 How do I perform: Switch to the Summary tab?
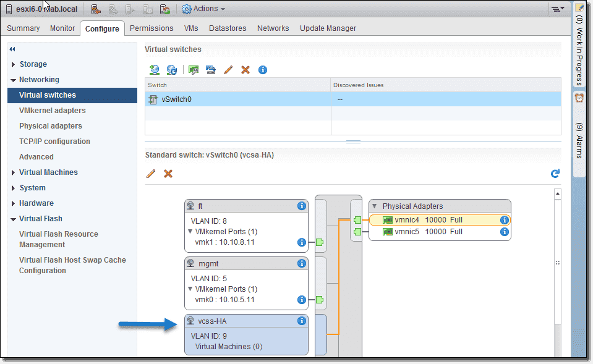pos(23,28)
